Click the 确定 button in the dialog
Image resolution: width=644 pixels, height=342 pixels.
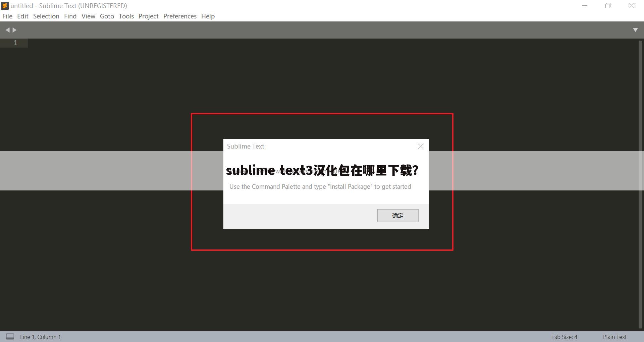(x=398, y=216)
